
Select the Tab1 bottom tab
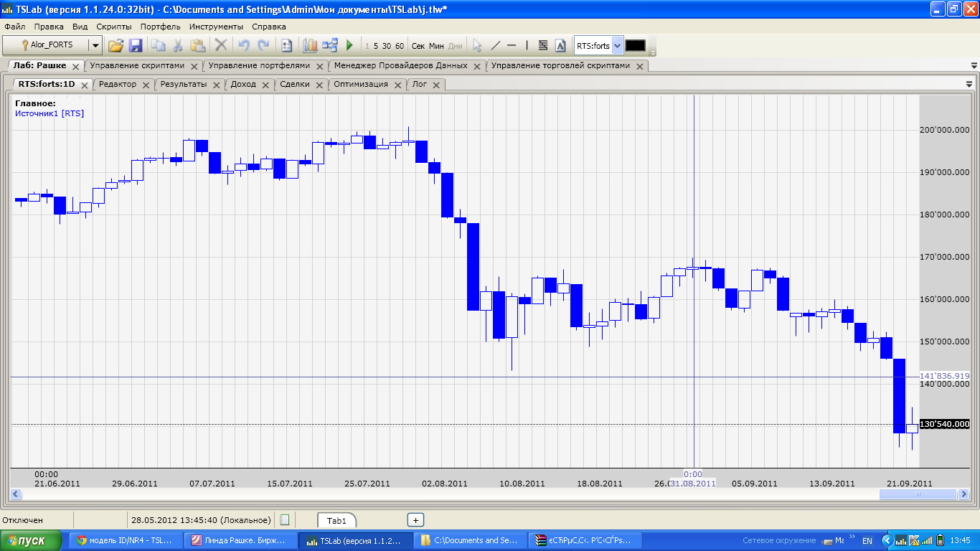336,521
